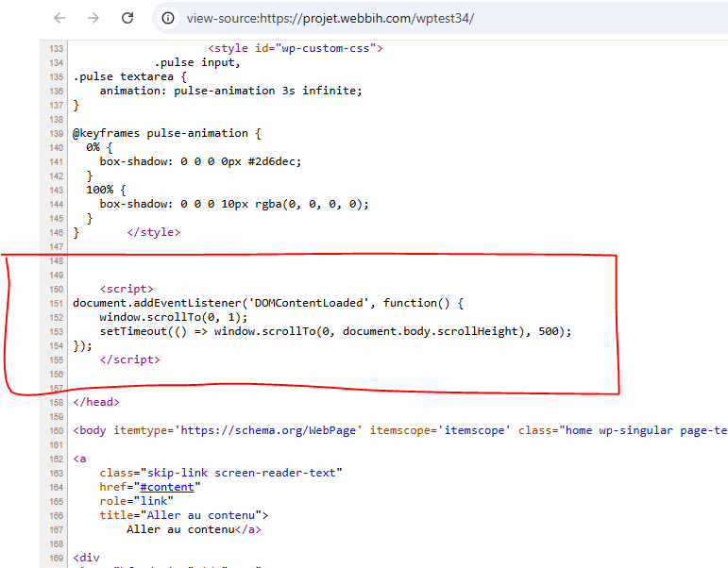Screen dimensions: 728x568
Task: Go forward to the next page
Action: [x=93, y=18]
